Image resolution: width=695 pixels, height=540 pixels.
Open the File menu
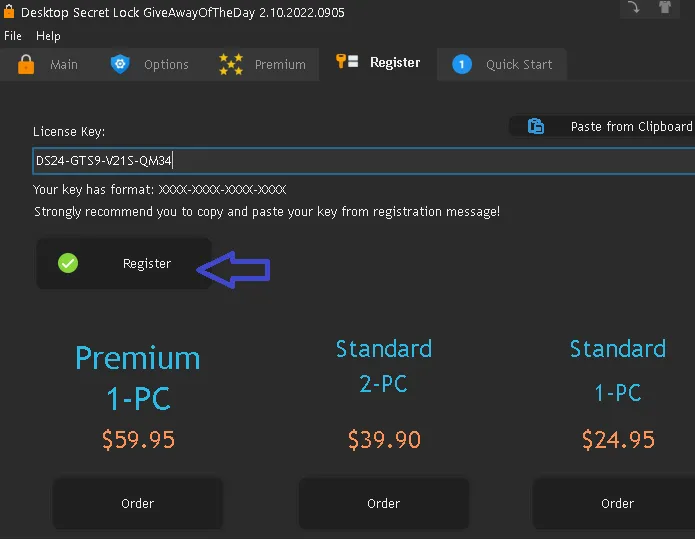13,36
